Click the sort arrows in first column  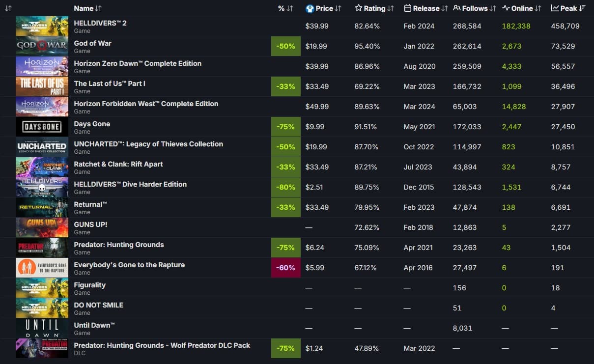pos(8,8)
